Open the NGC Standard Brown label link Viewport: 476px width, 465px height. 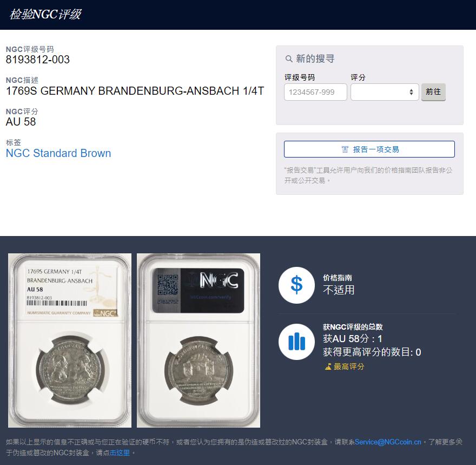(58, 153)
